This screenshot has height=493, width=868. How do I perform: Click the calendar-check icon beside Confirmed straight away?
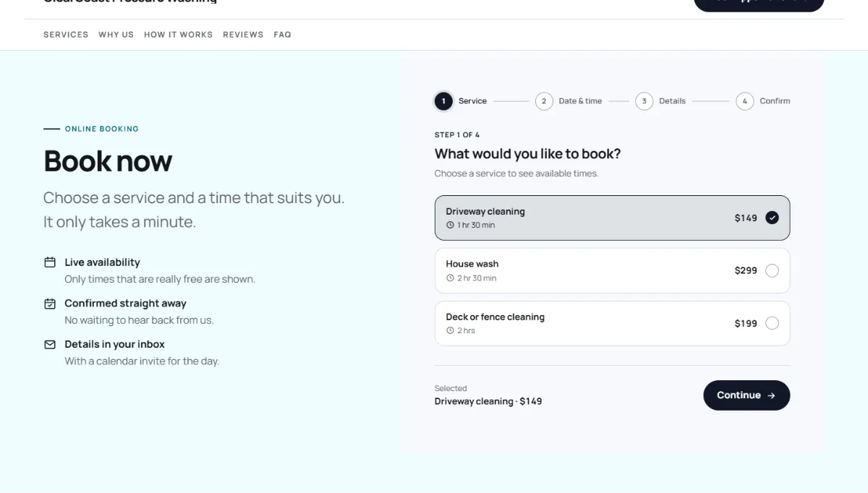click(x=50, y=304)
